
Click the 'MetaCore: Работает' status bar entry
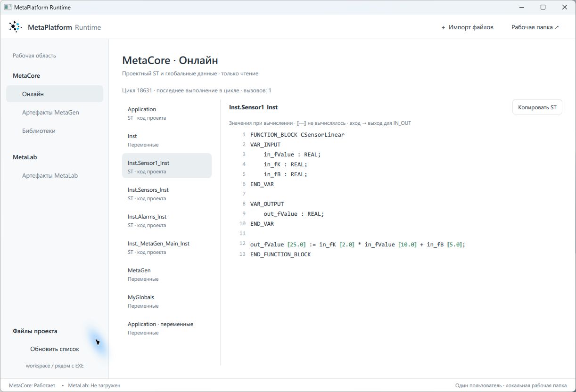32,385
